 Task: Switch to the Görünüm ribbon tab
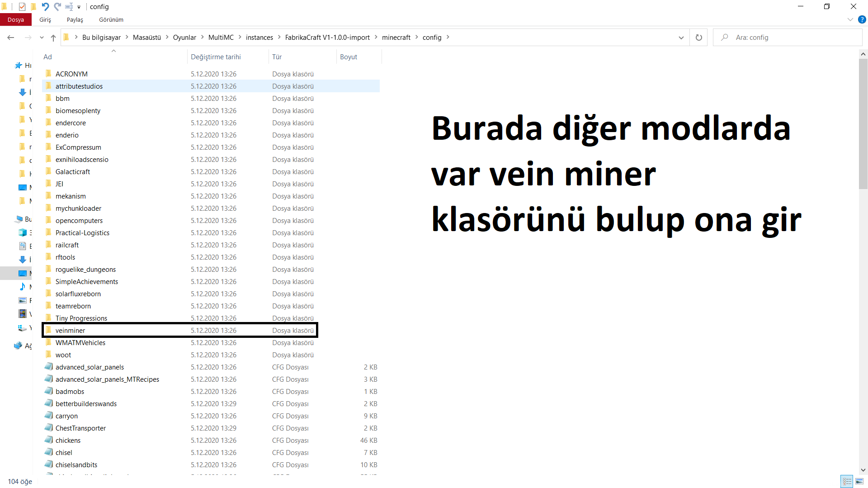(111, 19)
